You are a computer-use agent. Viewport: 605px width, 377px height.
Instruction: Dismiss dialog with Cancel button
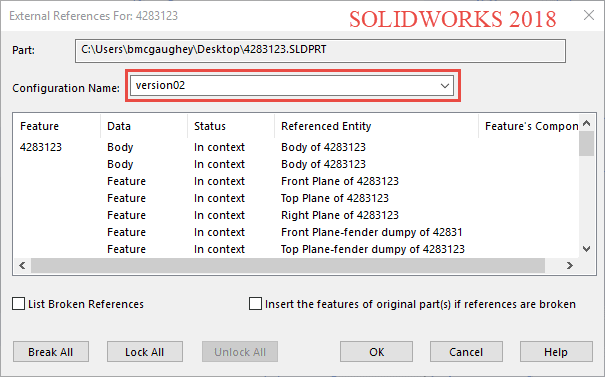[x=466, y=352]
